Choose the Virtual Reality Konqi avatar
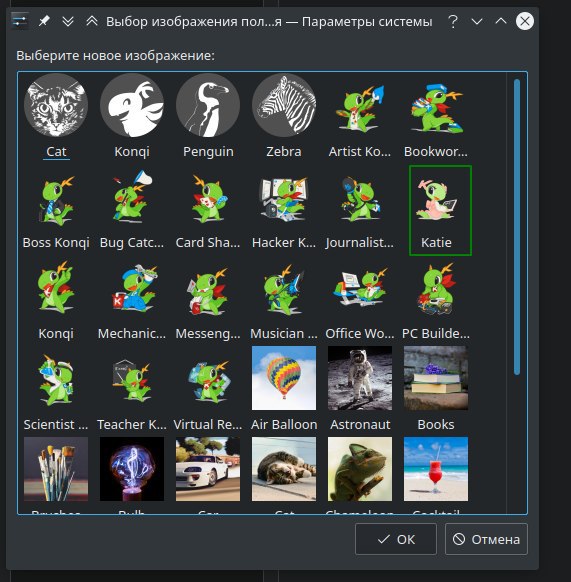The image size is (571, 582). point(209,381)
